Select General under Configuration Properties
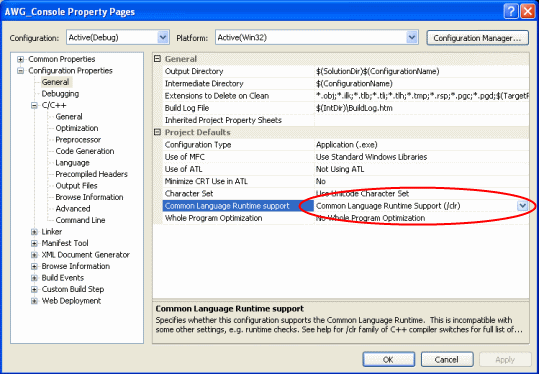539x374 pixels. [x=55, y=82]
